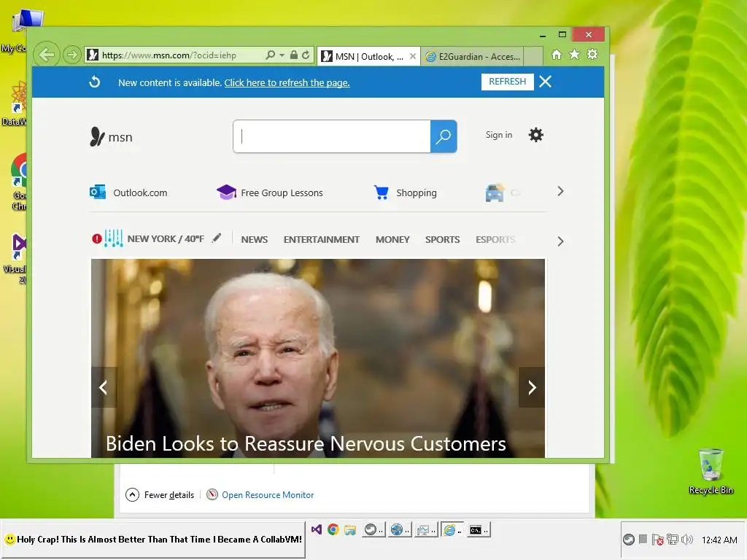This screenshot has width=747, height=560.
Task: Switch to Task Manager taskbar button
Action: click(x=426, y=529)
